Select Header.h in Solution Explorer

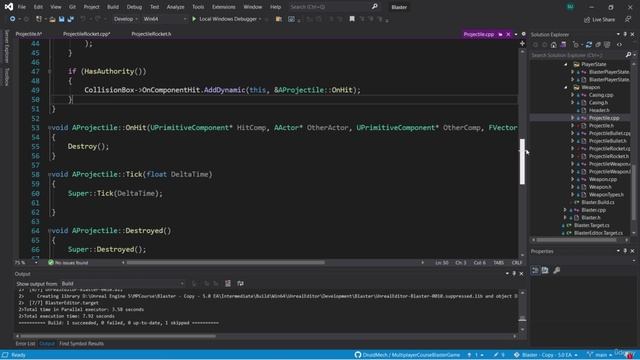coord(599,110)
